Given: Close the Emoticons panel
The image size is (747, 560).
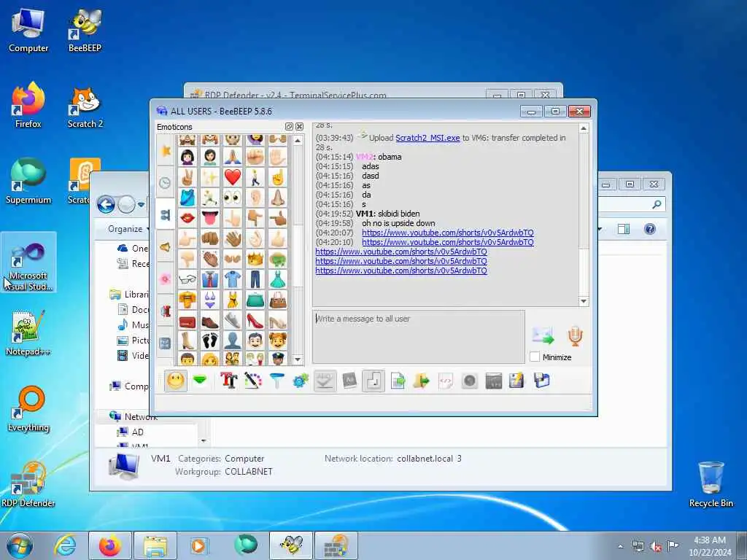Looking at the screenshot, I should tap(299, 127).
